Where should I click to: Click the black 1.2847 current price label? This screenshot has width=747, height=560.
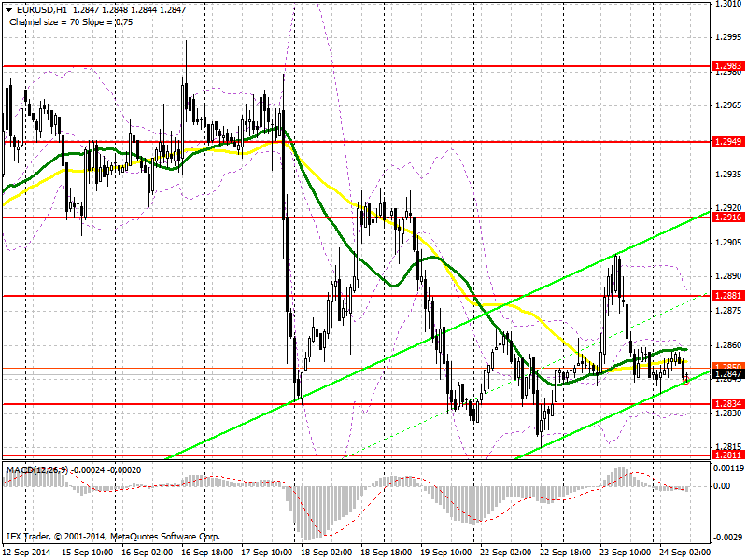coord(727,374)
